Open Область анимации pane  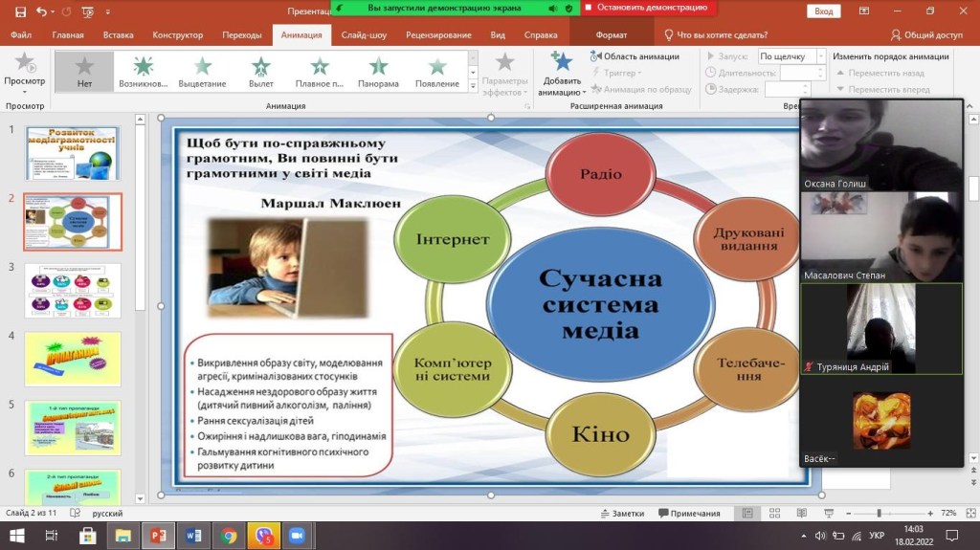click(x=634, y=56)
